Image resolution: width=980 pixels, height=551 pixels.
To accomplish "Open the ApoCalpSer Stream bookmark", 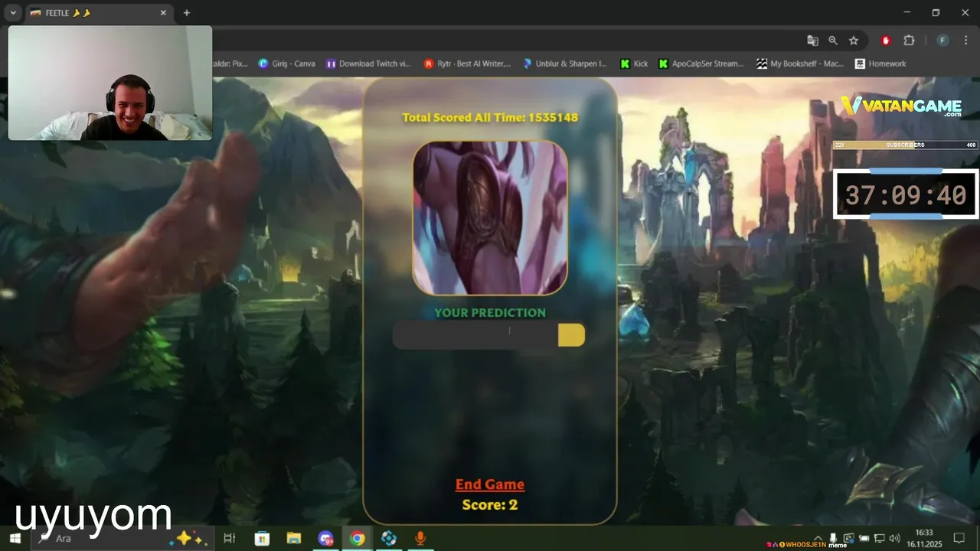I will [x=701, y=64].
